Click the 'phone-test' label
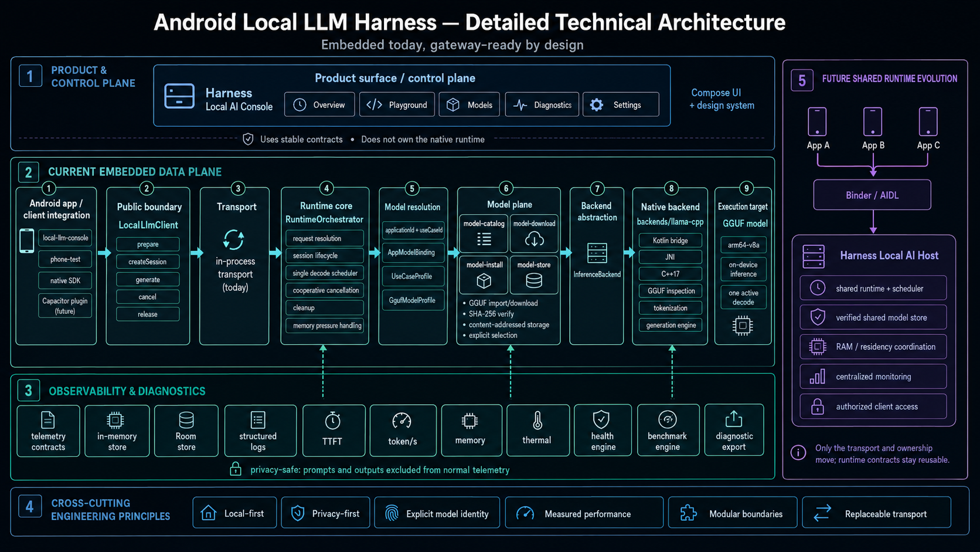This screenshot has width=980, height=552. click(x=65, y=259)
